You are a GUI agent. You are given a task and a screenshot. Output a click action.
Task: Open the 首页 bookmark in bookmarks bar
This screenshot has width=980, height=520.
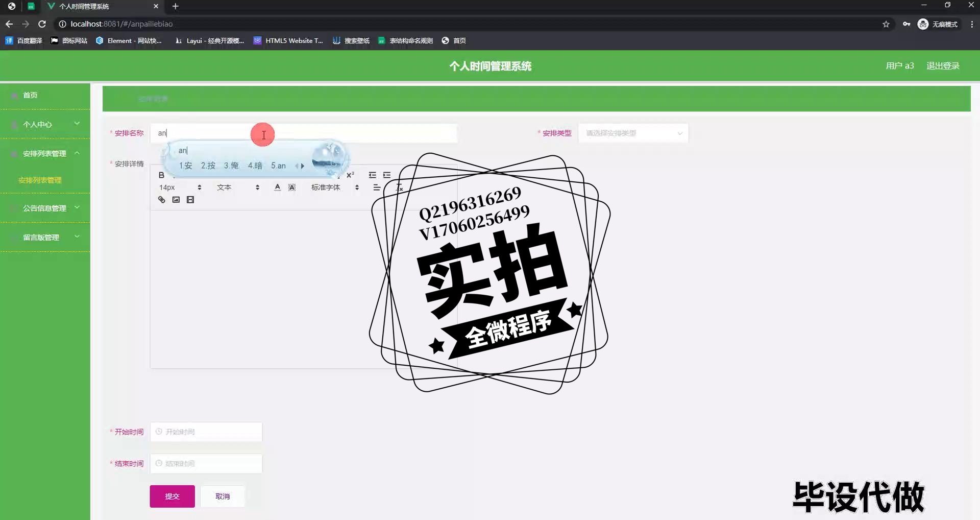click(454, 40)
